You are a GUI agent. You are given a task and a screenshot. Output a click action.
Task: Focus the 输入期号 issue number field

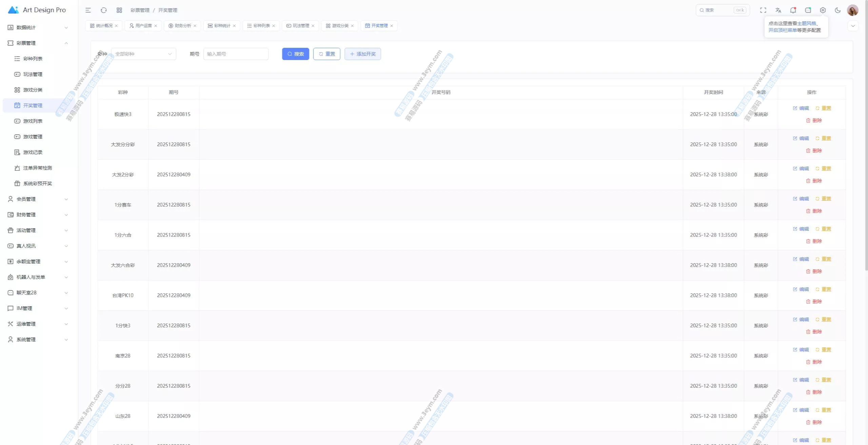coord(236,54)
